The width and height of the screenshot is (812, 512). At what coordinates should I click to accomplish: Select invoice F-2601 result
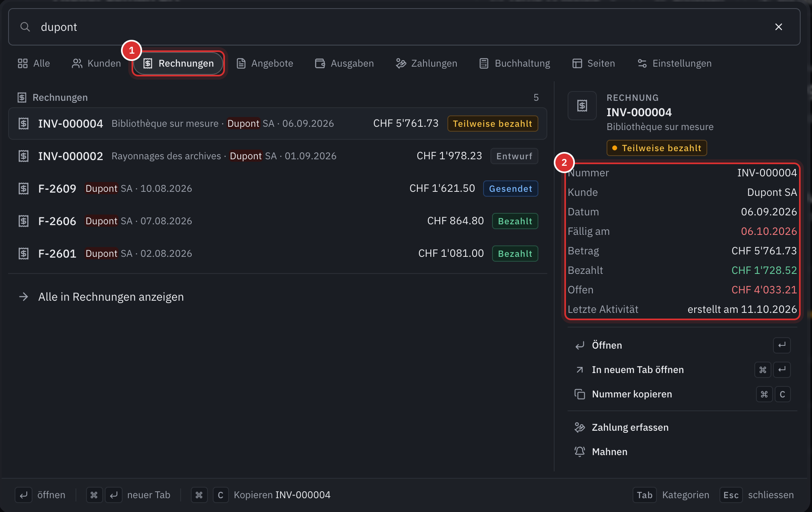point(278,254)
